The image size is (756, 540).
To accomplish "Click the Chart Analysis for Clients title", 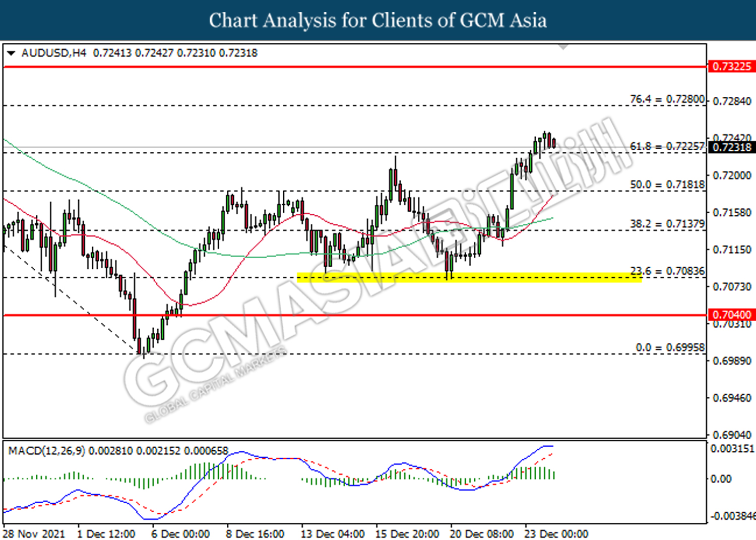I will click(378, 20).
